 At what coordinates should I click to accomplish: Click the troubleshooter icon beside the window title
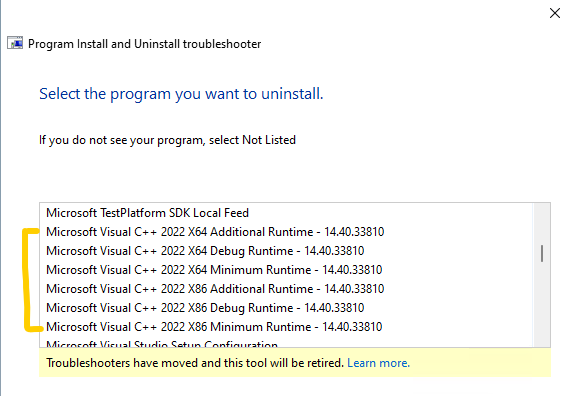coord(15,43)
